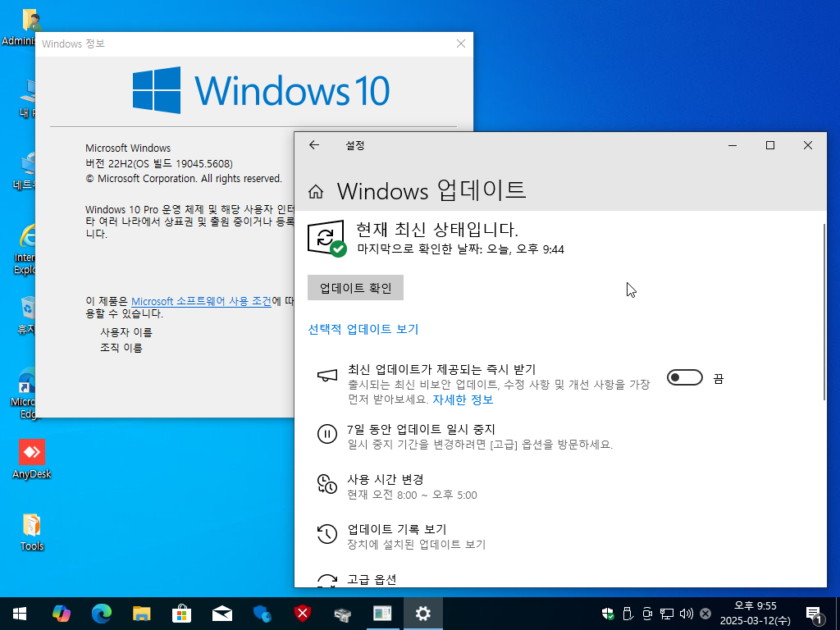Close the Windows 정보 dialog

(x=461, y=44)
